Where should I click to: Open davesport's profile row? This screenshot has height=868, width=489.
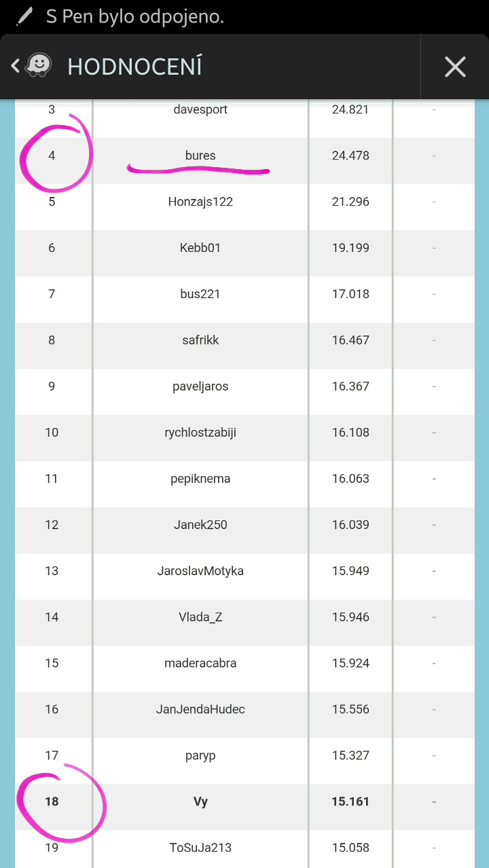click(200, 109)
